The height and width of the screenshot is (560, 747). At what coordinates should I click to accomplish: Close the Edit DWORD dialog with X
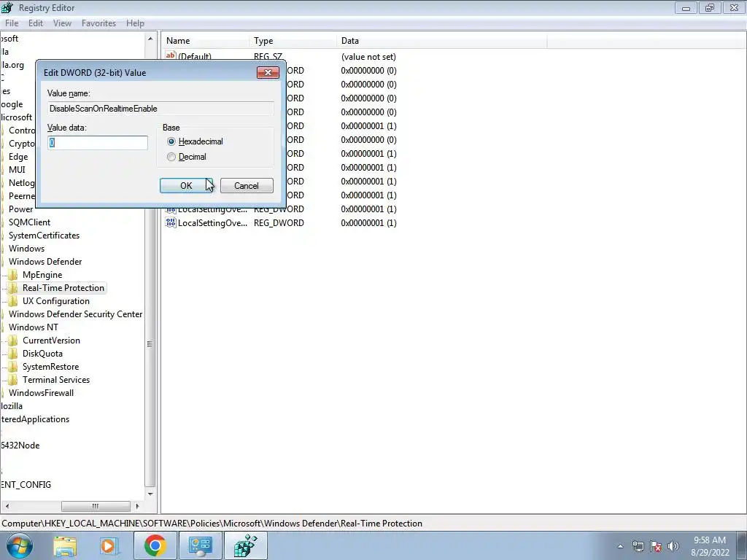pyautogui.click(x=268, y=72)
